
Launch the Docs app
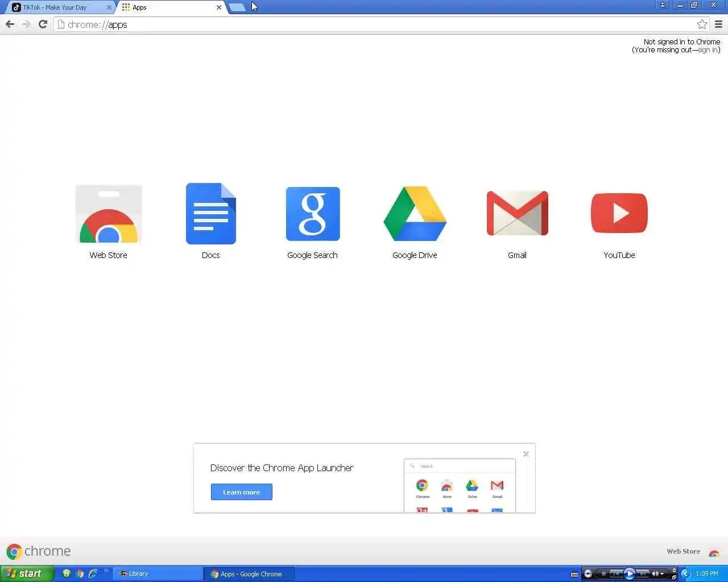pos(210,222)
